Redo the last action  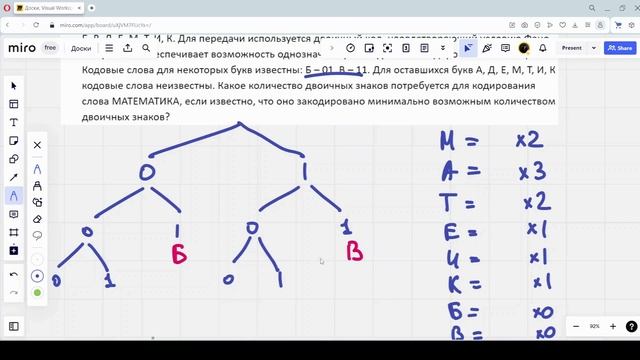tap(14, 292)
